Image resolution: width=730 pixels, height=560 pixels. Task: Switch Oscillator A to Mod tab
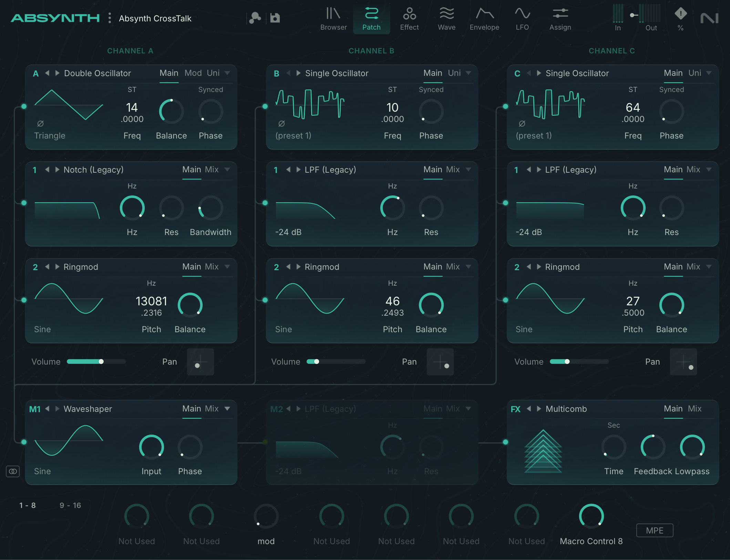tap(193, 73)
